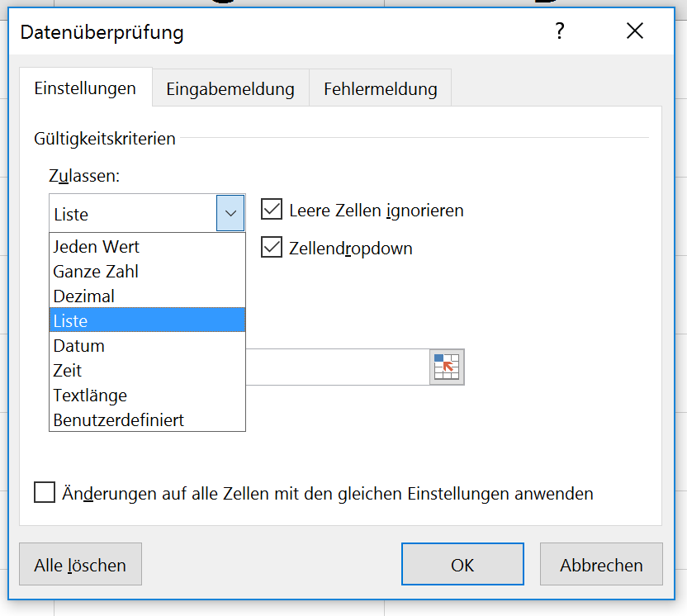Uncheck the Zellendropdown checkbox
Screen dimensions: 687x616
point(272,247)
